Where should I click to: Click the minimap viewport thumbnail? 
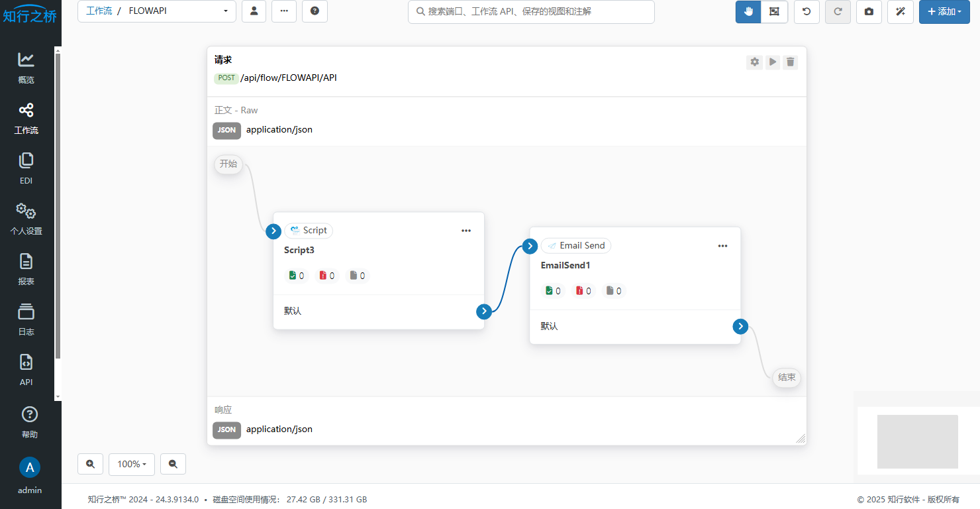pos(918,441)
